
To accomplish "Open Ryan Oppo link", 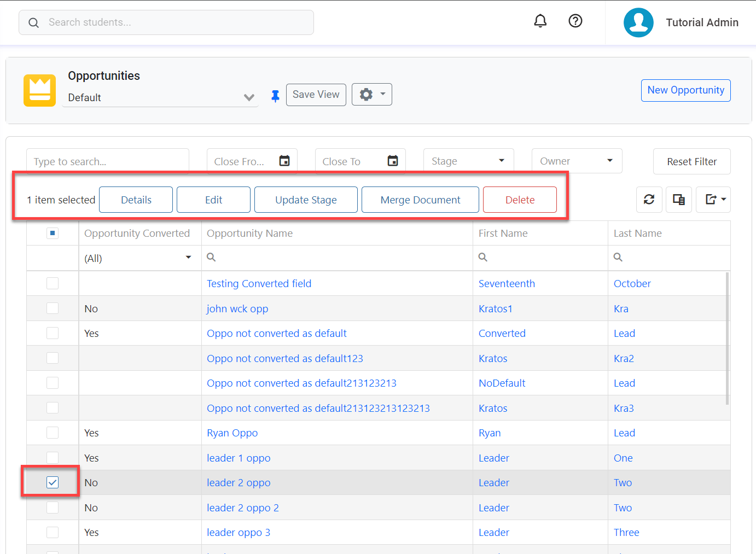I will (232, 433).
